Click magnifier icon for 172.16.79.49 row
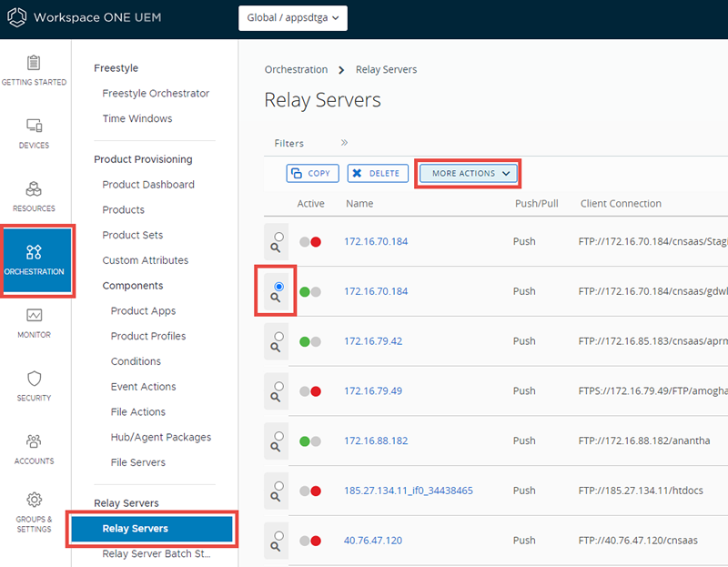 coord(276,398)
